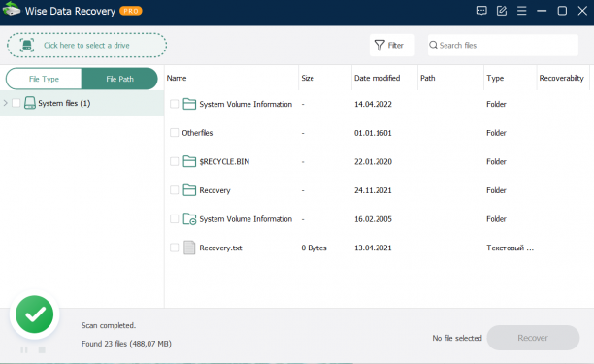Click the Recover button
This screenshot has height=364, width=594.
click(x=533, y=338)
